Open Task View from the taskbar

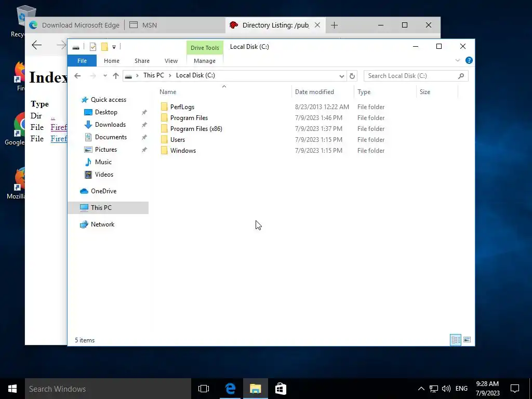[204, 389]
